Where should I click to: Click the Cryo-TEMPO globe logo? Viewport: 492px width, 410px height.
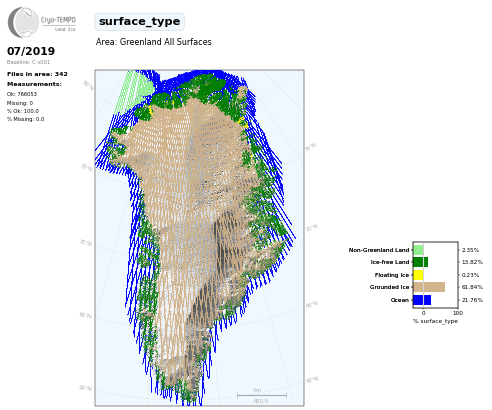click(23, 22)
